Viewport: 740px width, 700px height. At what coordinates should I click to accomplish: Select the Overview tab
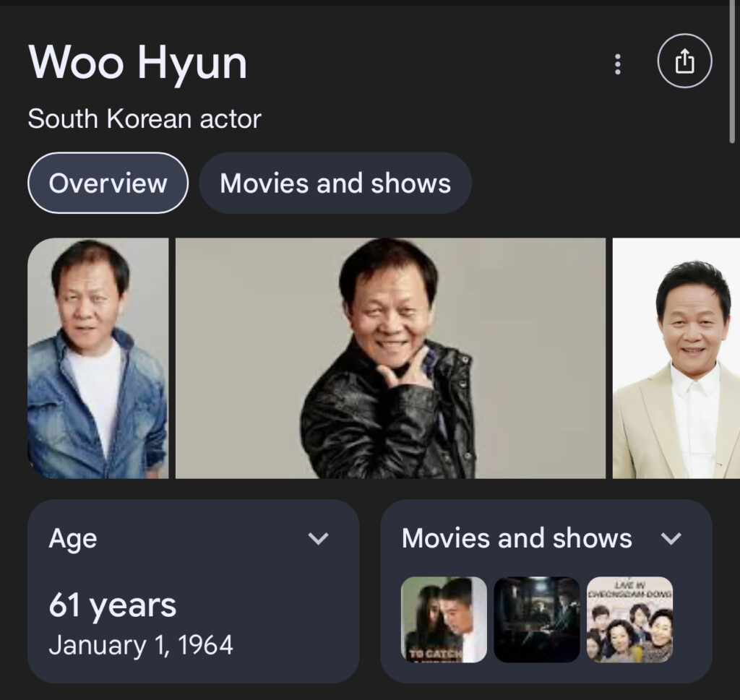coord(108,183)
